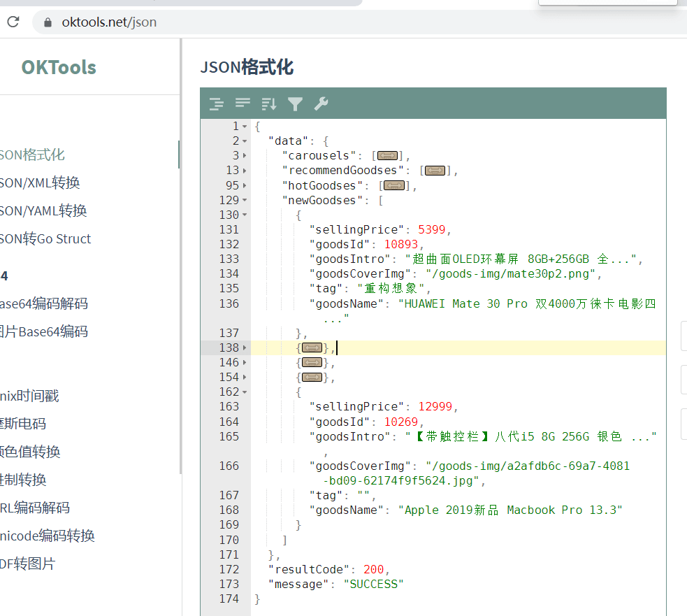The width and height of the screenshot is (687, 616).
Task: Click sellingPrice value 12999
Action: [435, 407]
